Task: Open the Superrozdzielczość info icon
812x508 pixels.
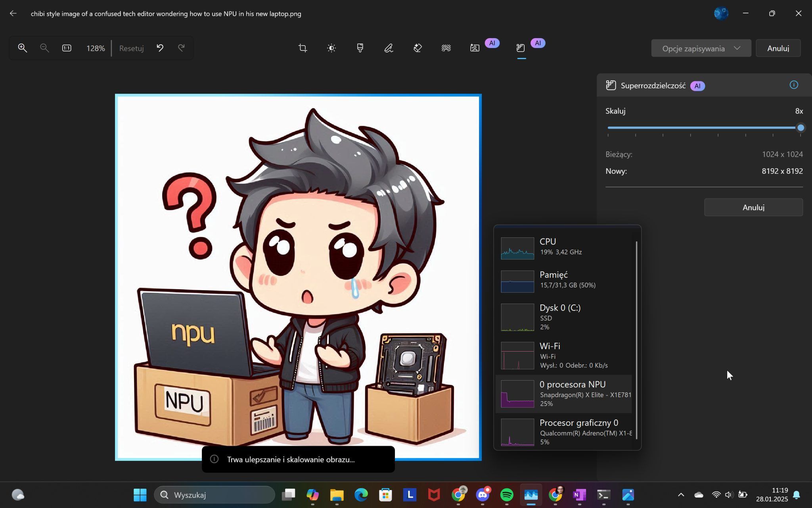Action: (793, 85)
